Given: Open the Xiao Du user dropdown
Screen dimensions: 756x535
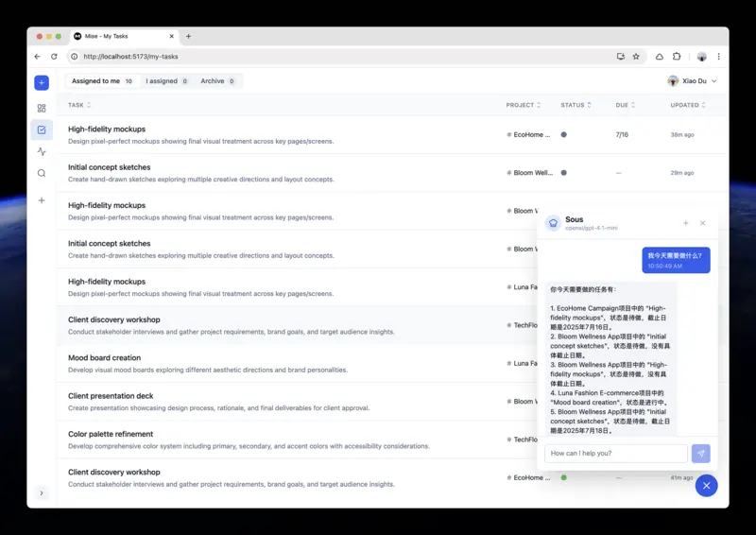Looking at the screenshot, I should point(692,81).
